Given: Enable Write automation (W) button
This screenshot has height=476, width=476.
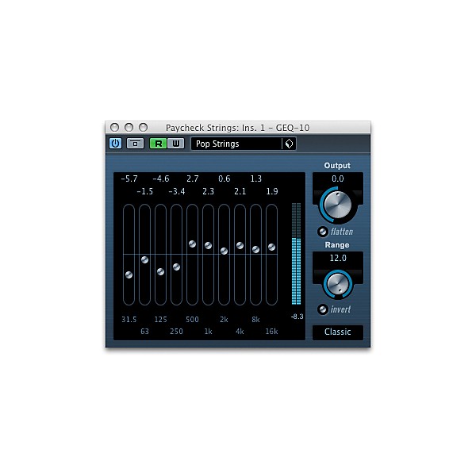Looking at the screenshot, I should point(176,144).
